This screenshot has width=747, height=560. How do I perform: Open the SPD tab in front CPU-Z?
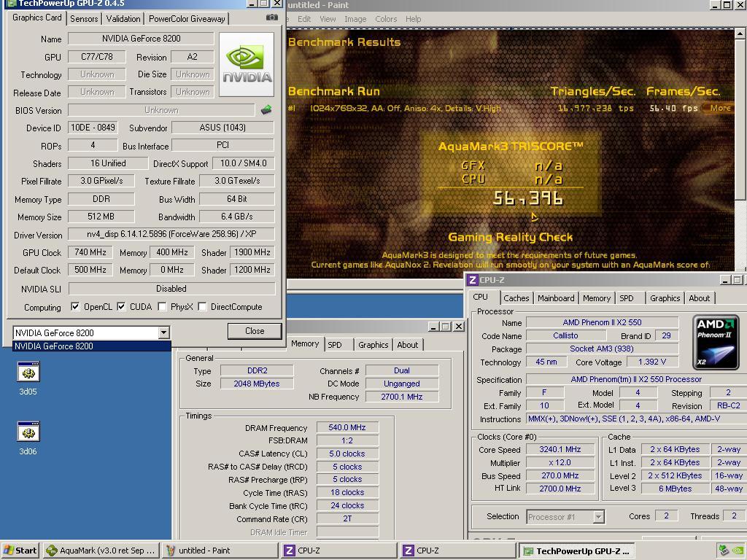coord(626,298)
